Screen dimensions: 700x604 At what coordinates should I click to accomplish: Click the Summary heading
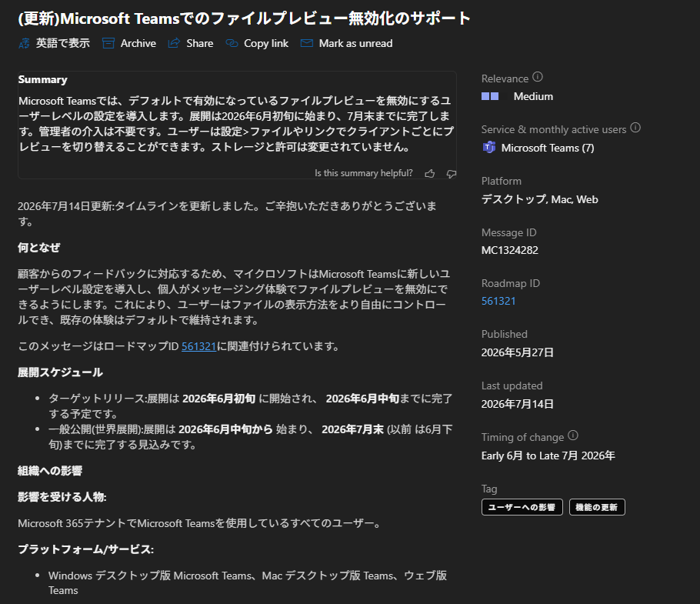click(43, 79)
